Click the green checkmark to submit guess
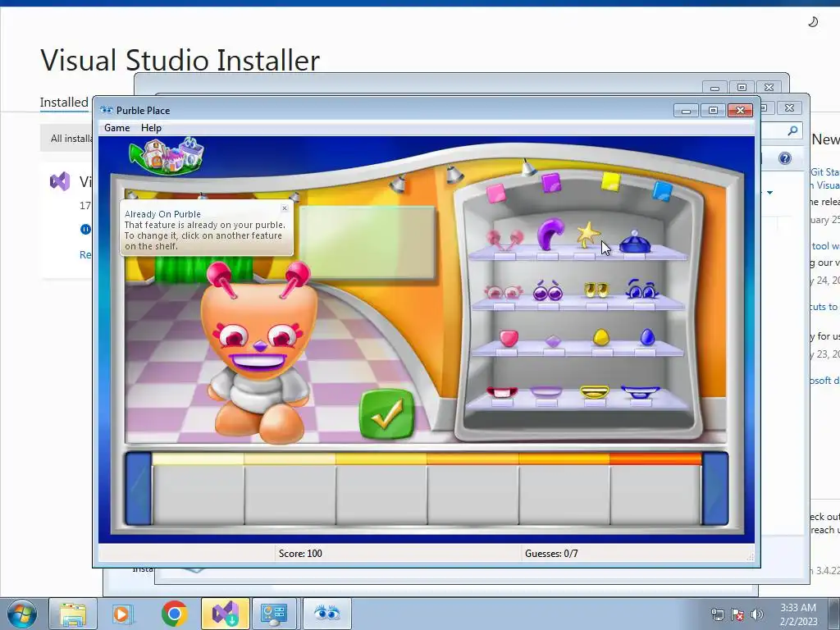 point(387,414)
